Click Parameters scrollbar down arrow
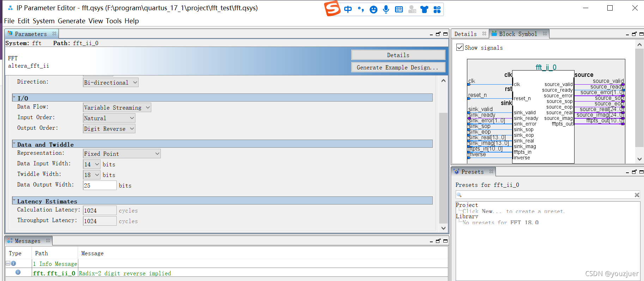 [x=443, y=228]
